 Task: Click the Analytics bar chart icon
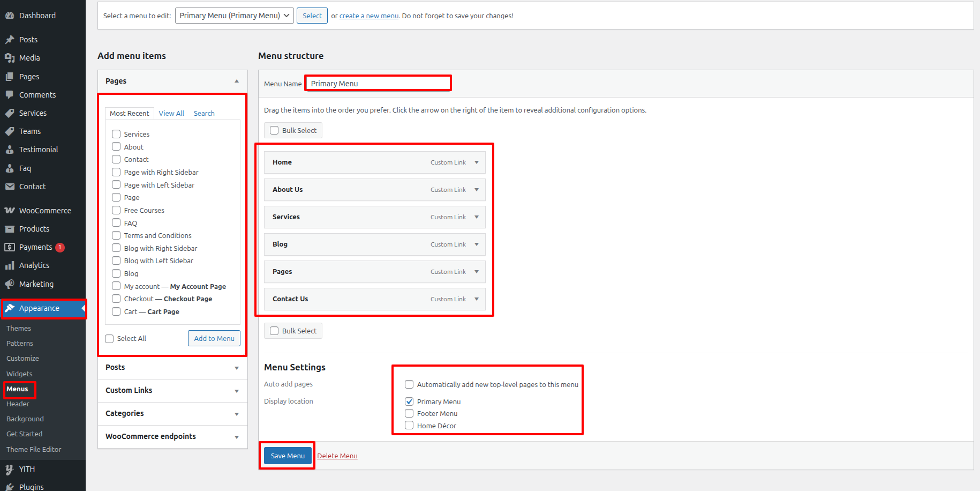click(10, 265)
